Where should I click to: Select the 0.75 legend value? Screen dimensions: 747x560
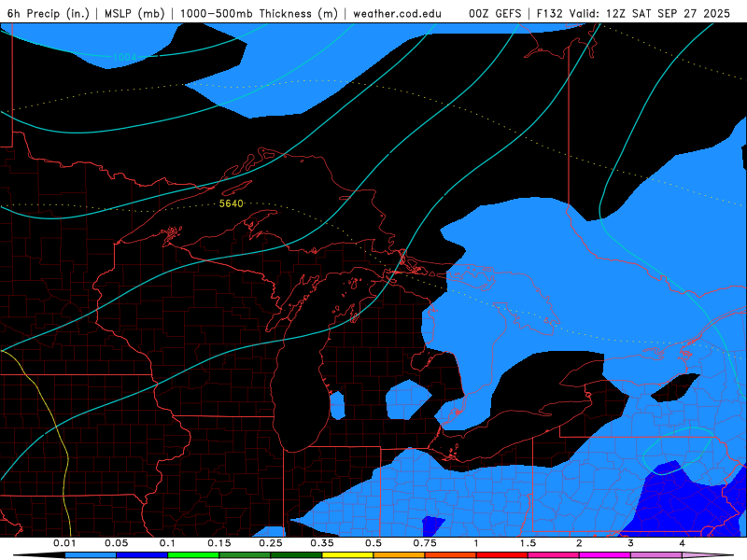pyautogui.click(x=425, y=543)
